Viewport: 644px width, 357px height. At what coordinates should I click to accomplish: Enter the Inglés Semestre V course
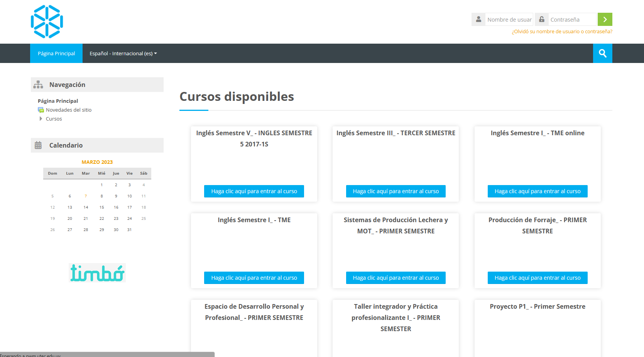point(254,191)
